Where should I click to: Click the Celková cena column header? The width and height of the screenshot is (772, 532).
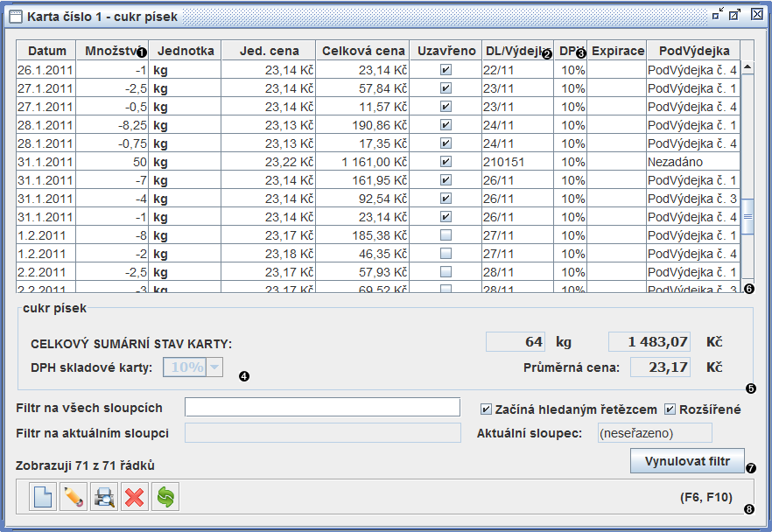click(362, 51)
